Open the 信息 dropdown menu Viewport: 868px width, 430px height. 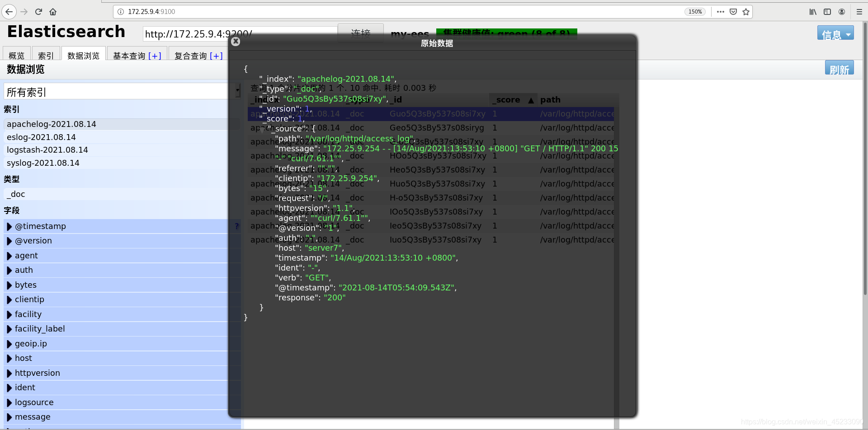pos(835,33)
